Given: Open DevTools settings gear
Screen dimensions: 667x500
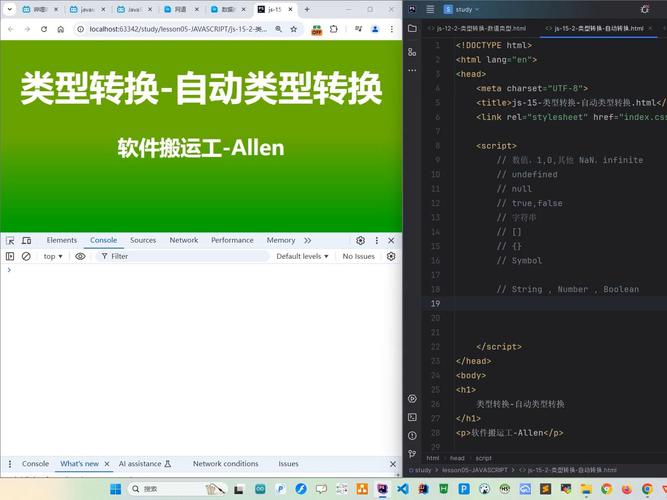Looking at the screenshot, I should click(x=360, y=240).
